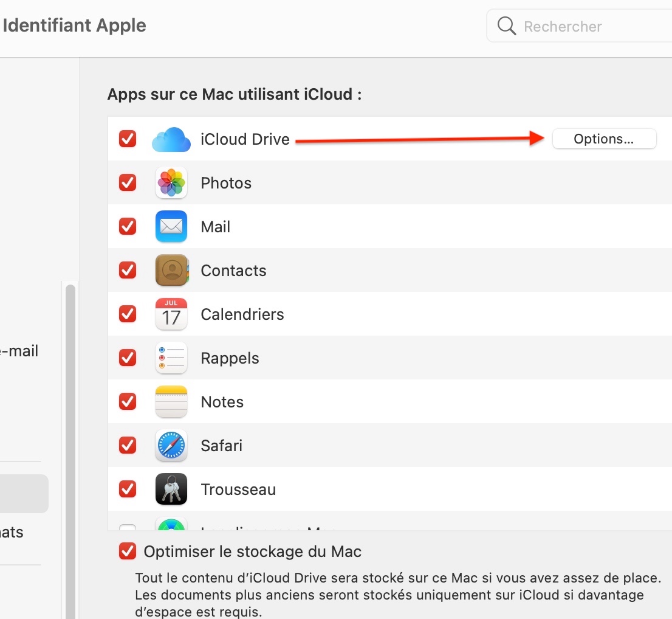This screenshot has height=619, width=672.
Task: Toggle the Mail checkbox off
Action: [x=128, y=227]
